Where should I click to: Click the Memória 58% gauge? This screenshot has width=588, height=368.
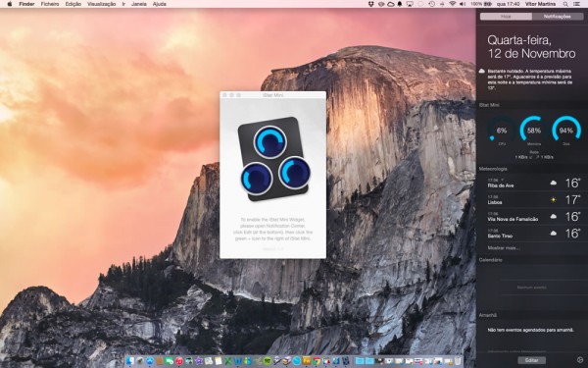[534, 131]
